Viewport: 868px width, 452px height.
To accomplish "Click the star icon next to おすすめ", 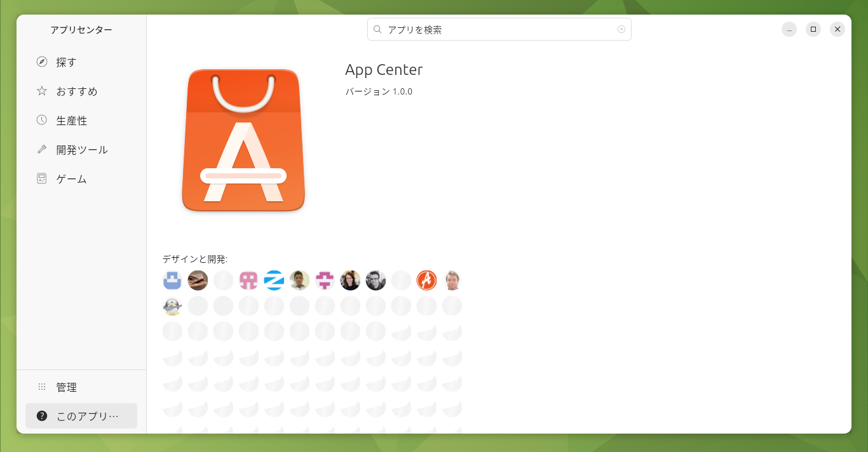I will coord(41,91).
